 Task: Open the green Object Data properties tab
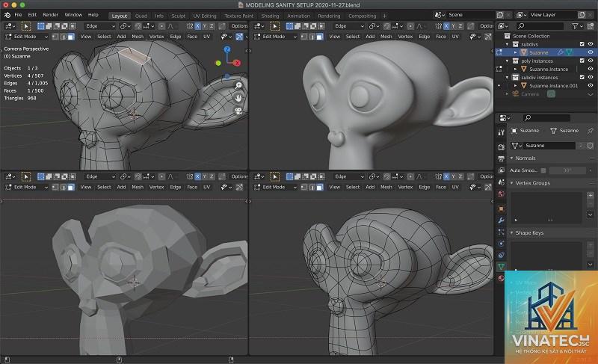click(x=501, y=266)
